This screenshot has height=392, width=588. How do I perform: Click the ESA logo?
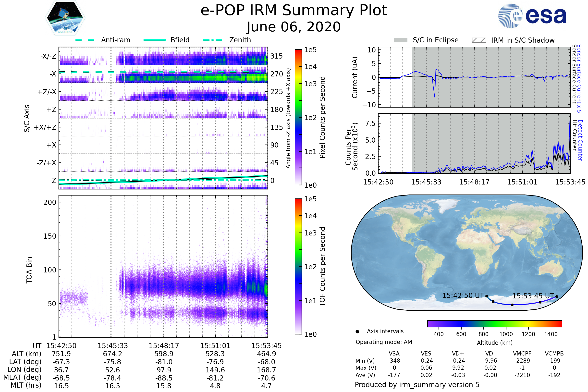click(532, 16)
